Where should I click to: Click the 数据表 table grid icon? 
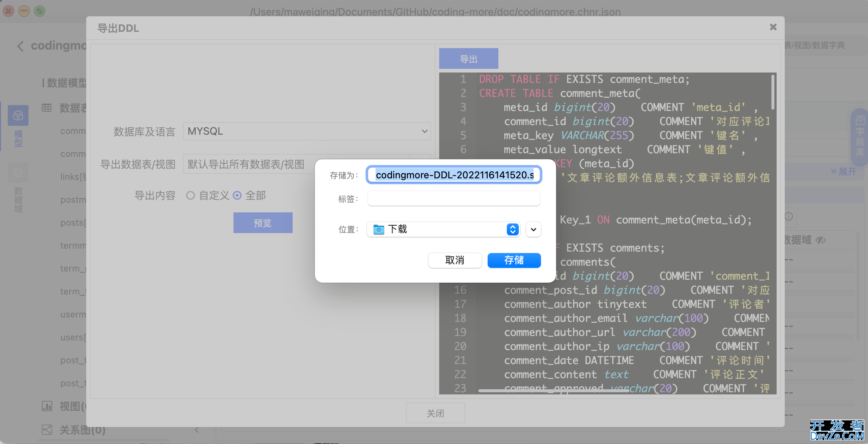pos(47,108)
